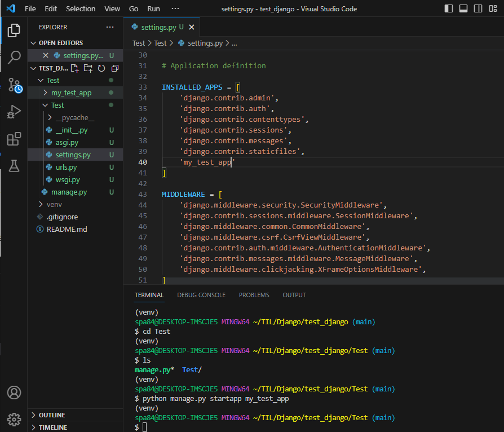Click MIDDLEWARE variable on line 43
The image size is (504, 432).
(183, 195)
